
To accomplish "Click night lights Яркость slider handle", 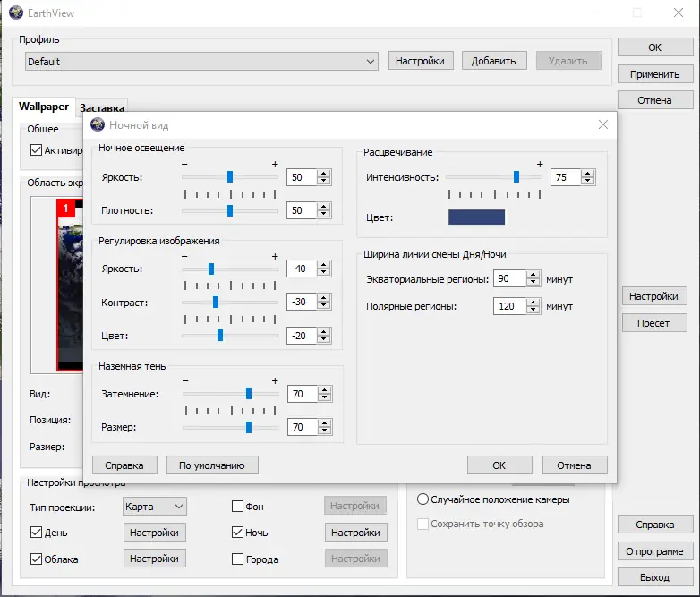I will click(x=230, y=177).
